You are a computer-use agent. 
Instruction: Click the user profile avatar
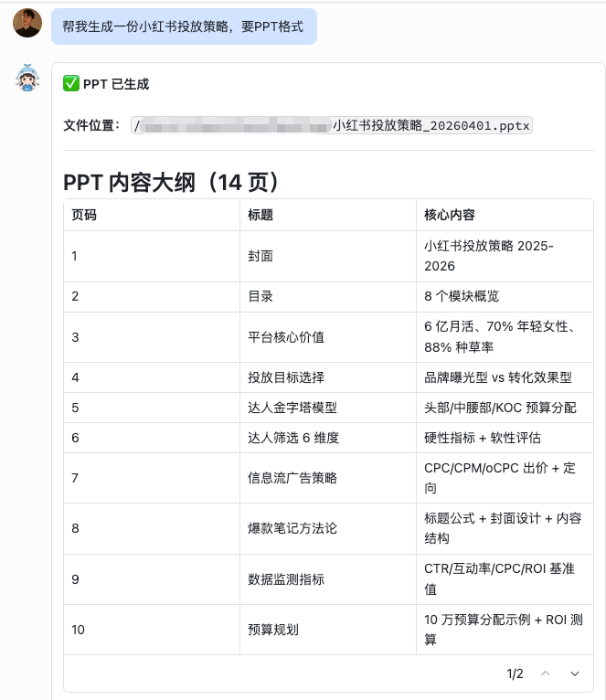pos(27,23)
